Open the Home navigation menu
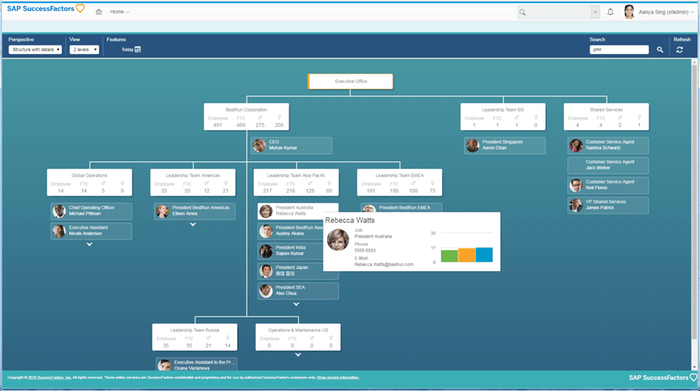This screenshot has height=391, width=700. coord(120,12)
